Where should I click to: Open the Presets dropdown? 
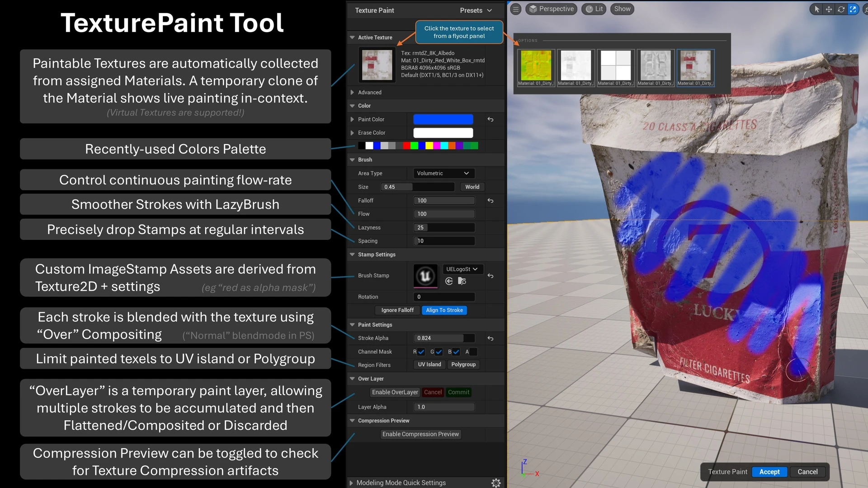point(476,10)
